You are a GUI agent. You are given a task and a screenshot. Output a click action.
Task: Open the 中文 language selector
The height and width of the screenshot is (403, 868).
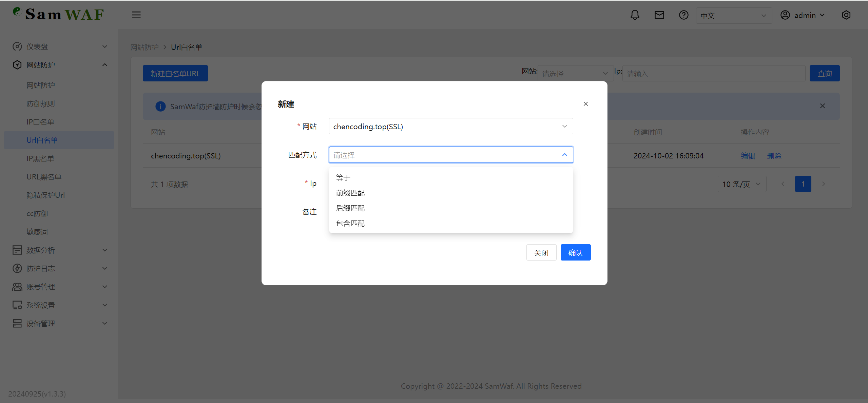(x=734, y=16)
